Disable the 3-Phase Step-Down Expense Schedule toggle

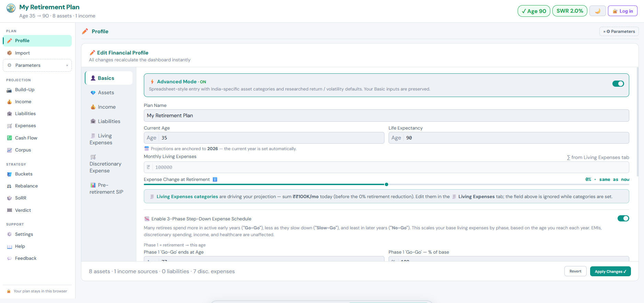pos(623,218)
